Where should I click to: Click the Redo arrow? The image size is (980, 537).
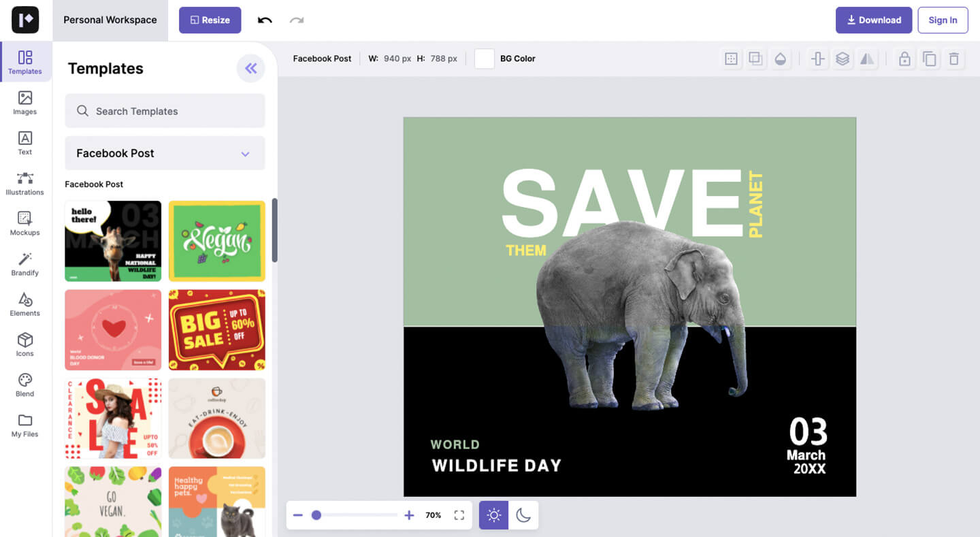tap(297, 20)
